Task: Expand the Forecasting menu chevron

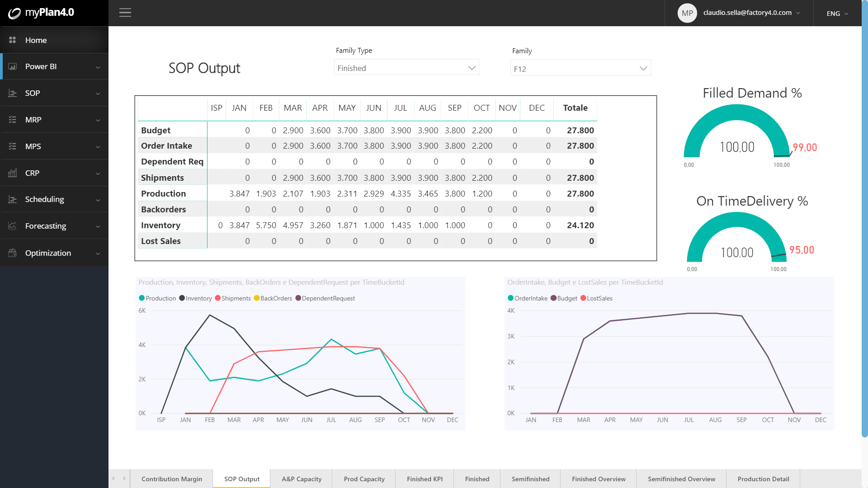Action: coord(98,226)
